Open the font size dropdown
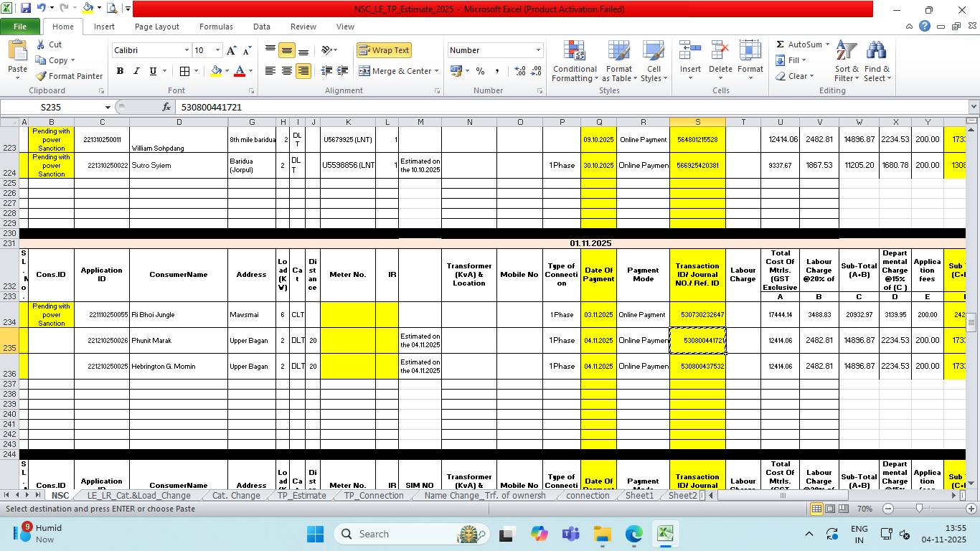The width and height of the screenshot is (980, 551). click(x=217, y=50)
